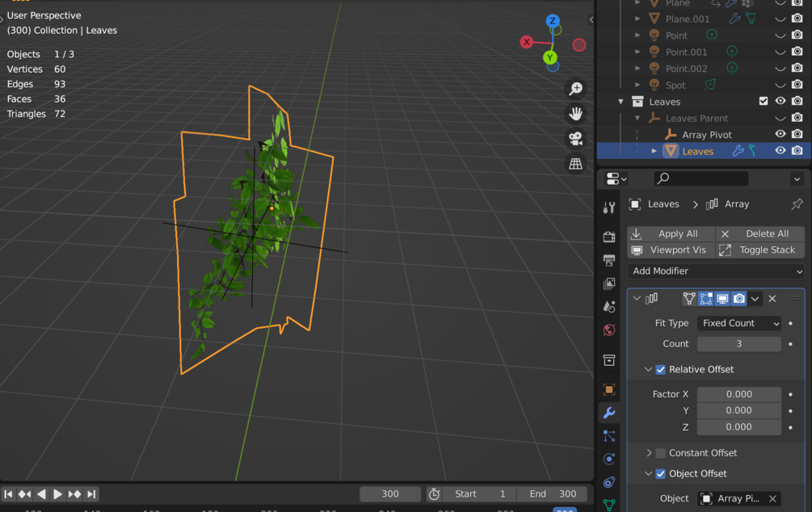Open the Output properties tab

click(x=609, y=260)
